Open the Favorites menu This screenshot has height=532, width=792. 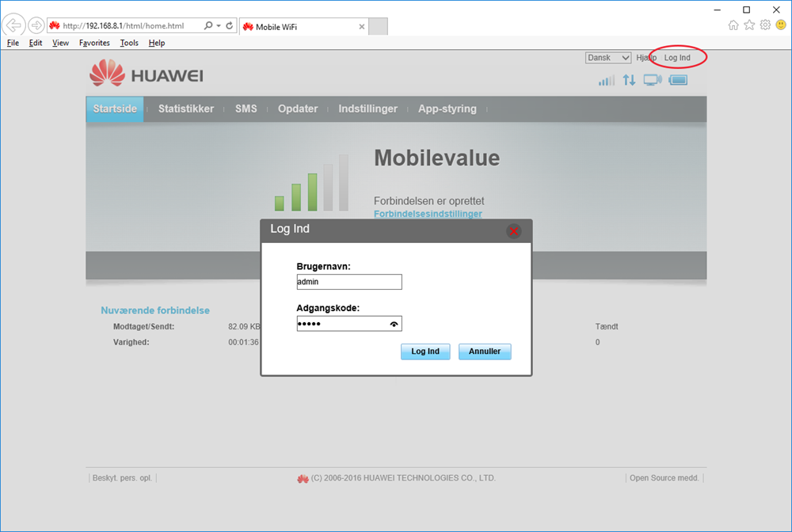pyautogui.click(x=94, y=43)
